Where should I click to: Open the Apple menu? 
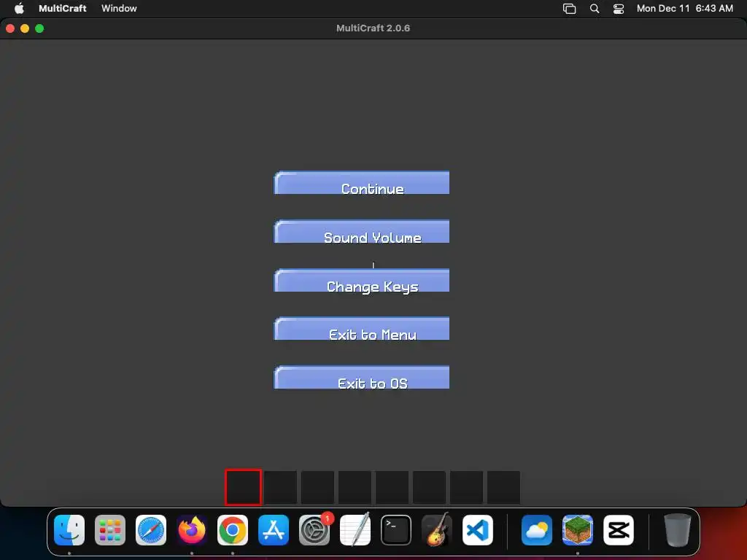[x=19, y=8]
